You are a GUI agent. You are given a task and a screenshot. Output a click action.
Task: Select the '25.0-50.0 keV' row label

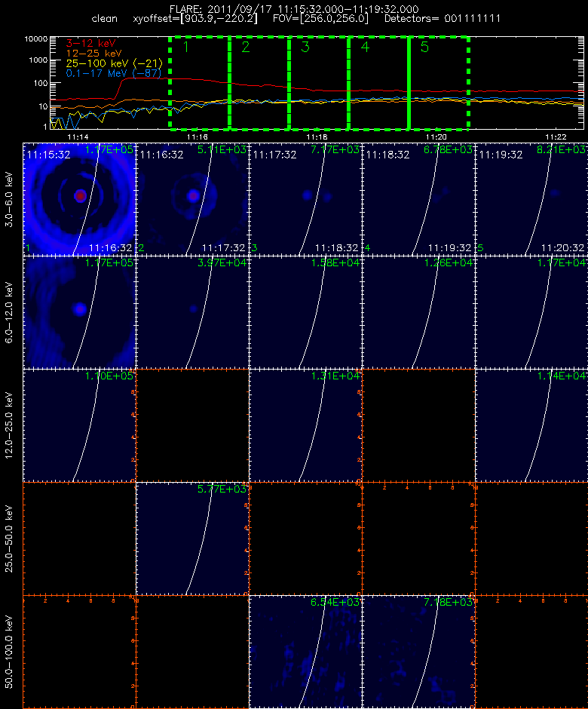click(9, 538)
